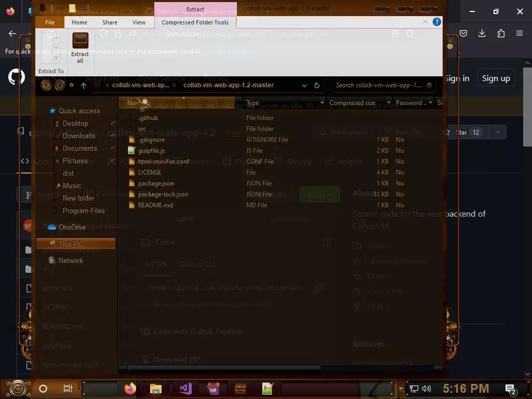Open Task View on the taskbar
The image size is (532, 399).
click(68, 389)
